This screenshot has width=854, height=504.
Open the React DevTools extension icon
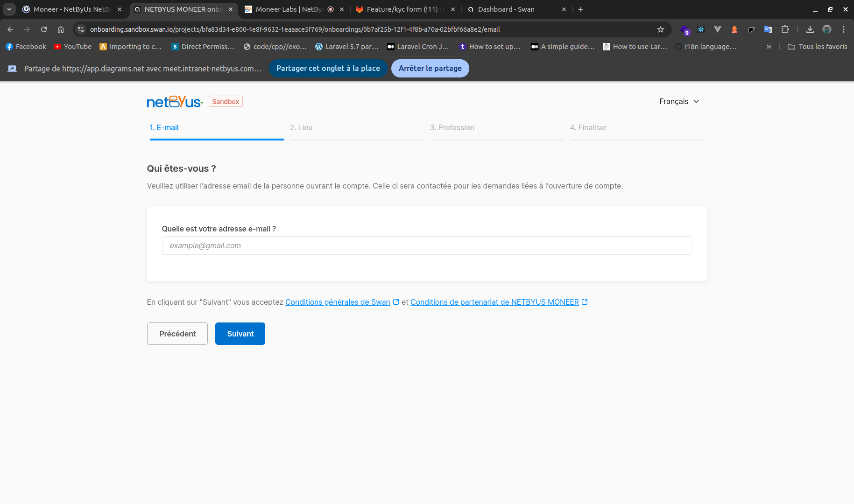701,29
